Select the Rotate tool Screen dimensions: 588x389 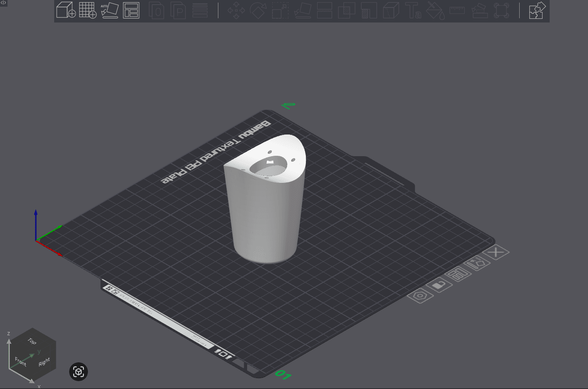(x=258, y=10)
